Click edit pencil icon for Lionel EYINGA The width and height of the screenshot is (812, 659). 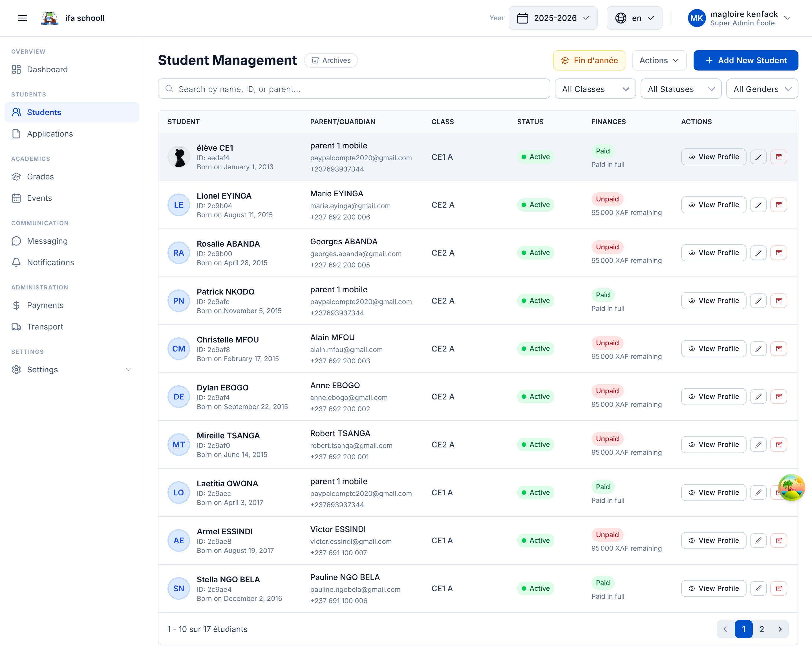[x=758, y=205]
